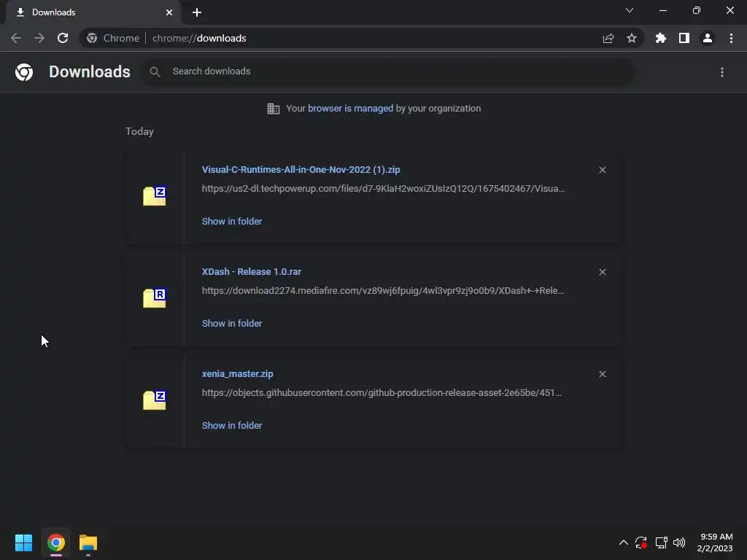The height and width of the screenshot is (560, 747).
Task: Open Visual-C-Runtimes-All-in-One-Nov-2022 (1).zip file
Action: coord(301,169)
